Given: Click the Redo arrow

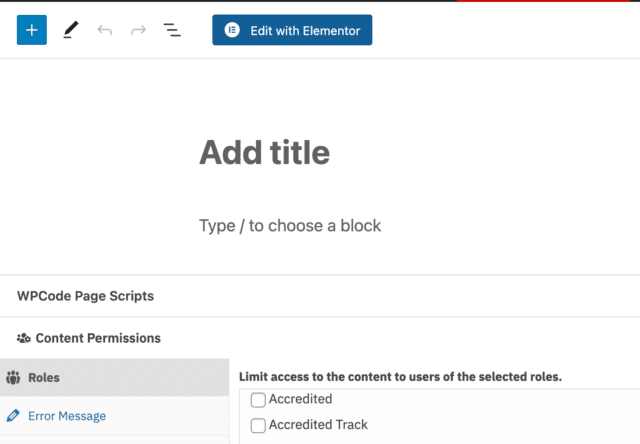Looking at the screenshot, I should pyautogui.click(x=138, y=30).
